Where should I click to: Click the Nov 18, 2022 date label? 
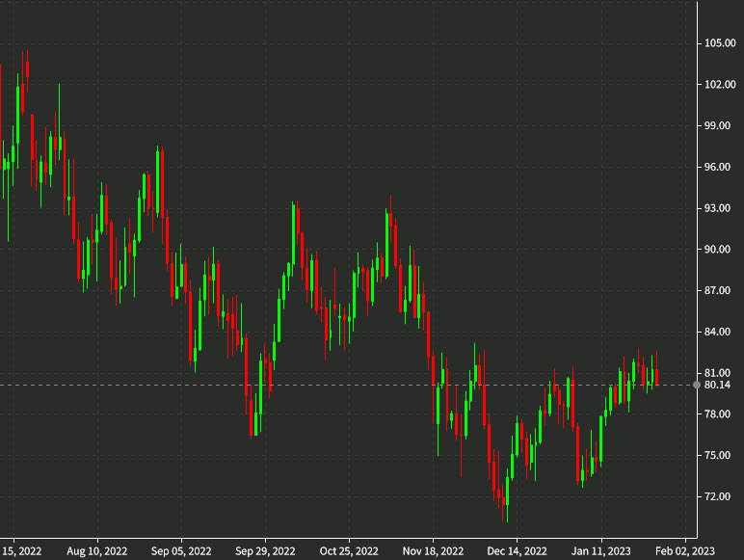[x=433, y=551]
